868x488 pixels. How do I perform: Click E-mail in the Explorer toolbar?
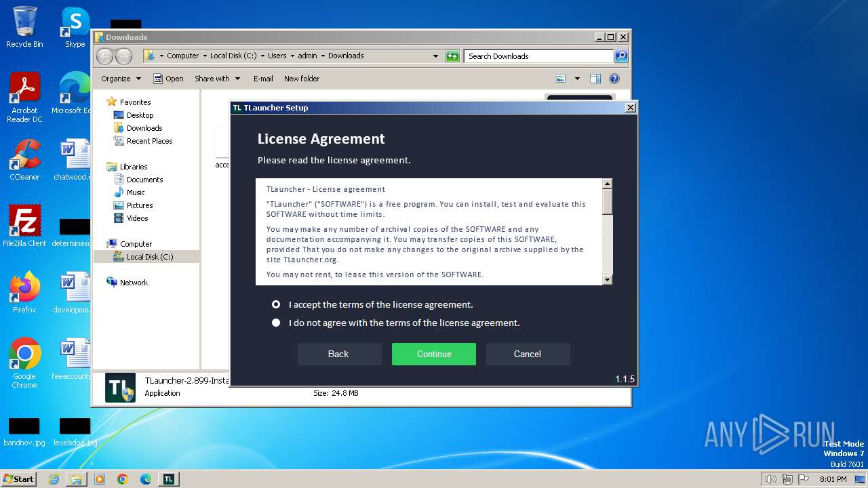[x=263, y=79]
